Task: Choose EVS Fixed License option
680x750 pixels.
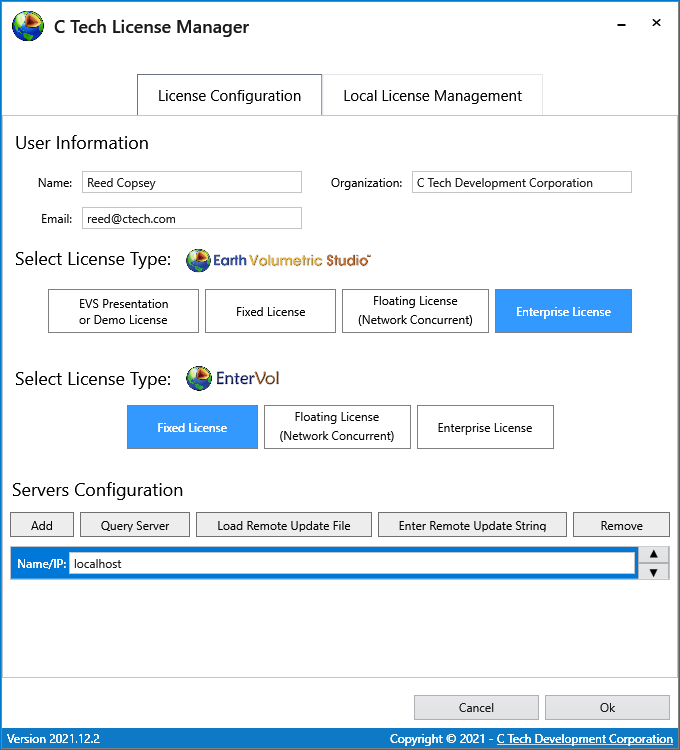Action: click(270, 311)
